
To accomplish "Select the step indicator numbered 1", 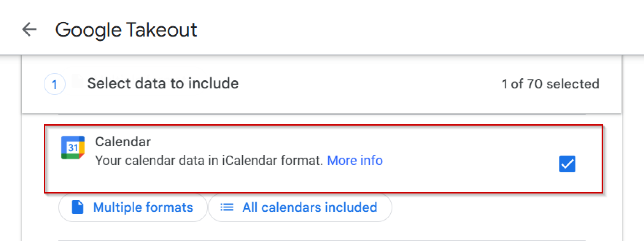I will pyautogui.click(x=55, y=84).
